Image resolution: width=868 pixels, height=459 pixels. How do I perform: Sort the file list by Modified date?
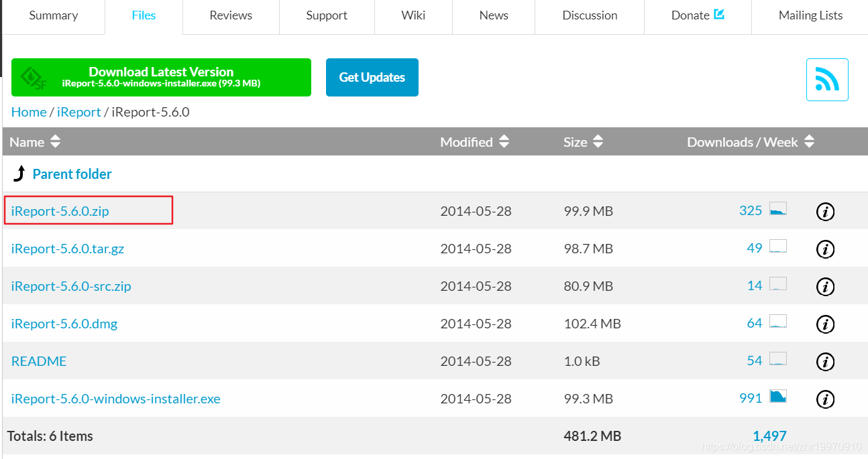(x=475, y=142)
